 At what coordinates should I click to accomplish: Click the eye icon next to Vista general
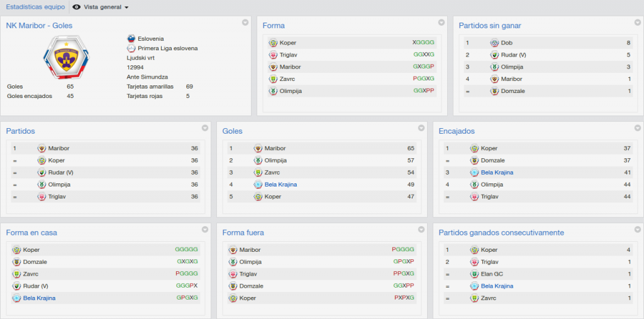(76, 7)
